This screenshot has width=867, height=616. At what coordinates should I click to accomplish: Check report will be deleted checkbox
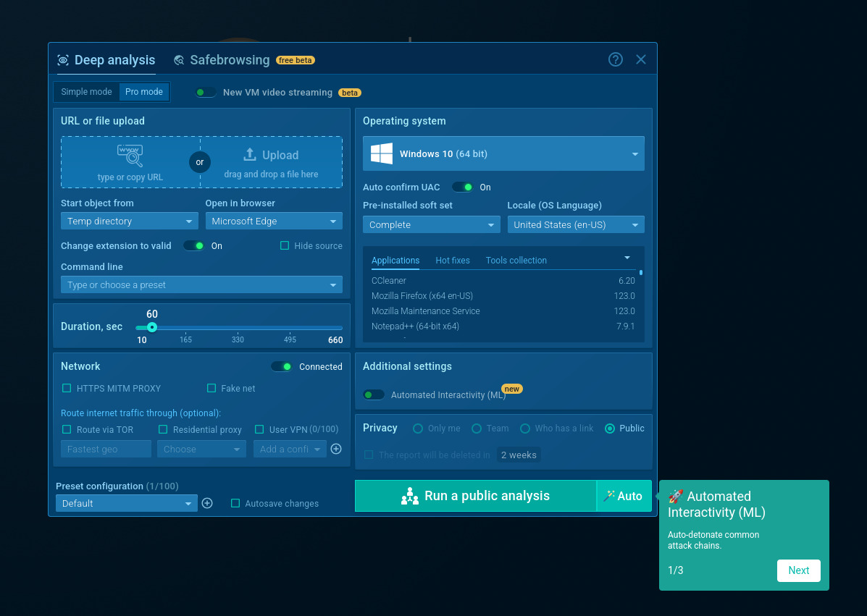[369, 455]
